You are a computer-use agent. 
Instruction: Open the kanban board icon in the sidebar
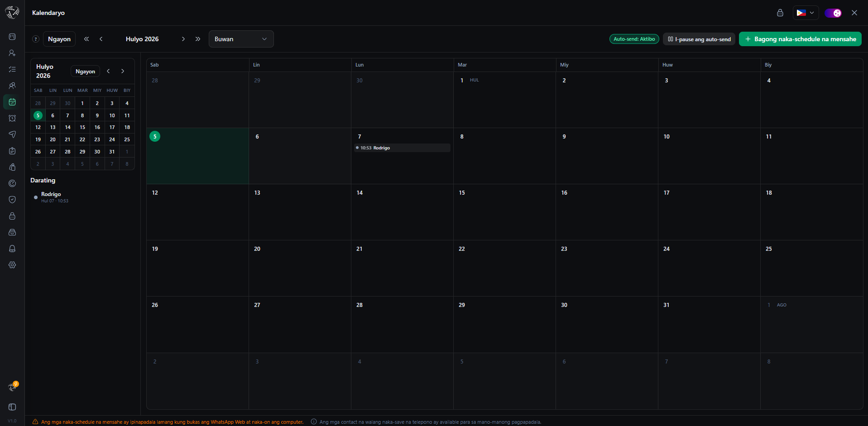(12, 37)
